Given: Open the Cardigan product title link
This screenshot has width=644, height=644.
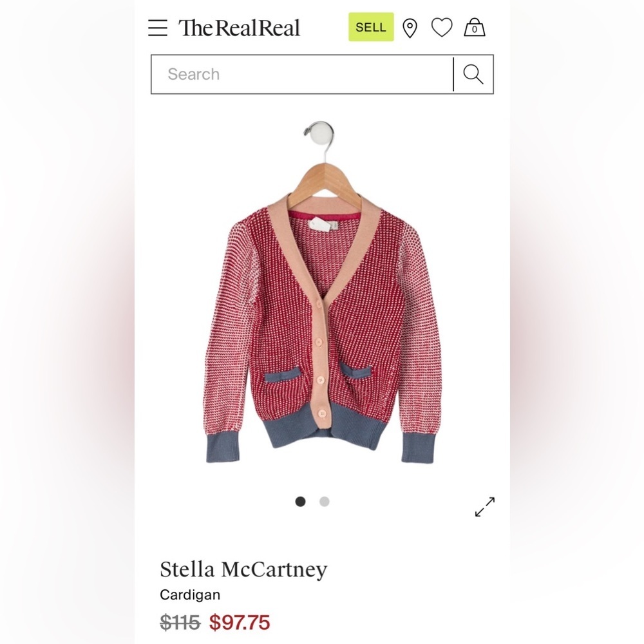Looking at the screenshot, I should (189, 594).
